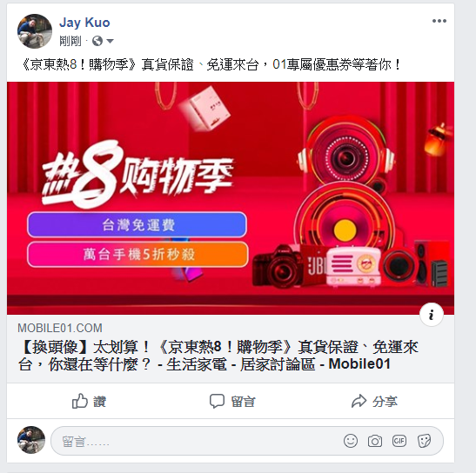Click the comment box profile avatar
This screenshot has height=473, width=476.
point(31,440)
